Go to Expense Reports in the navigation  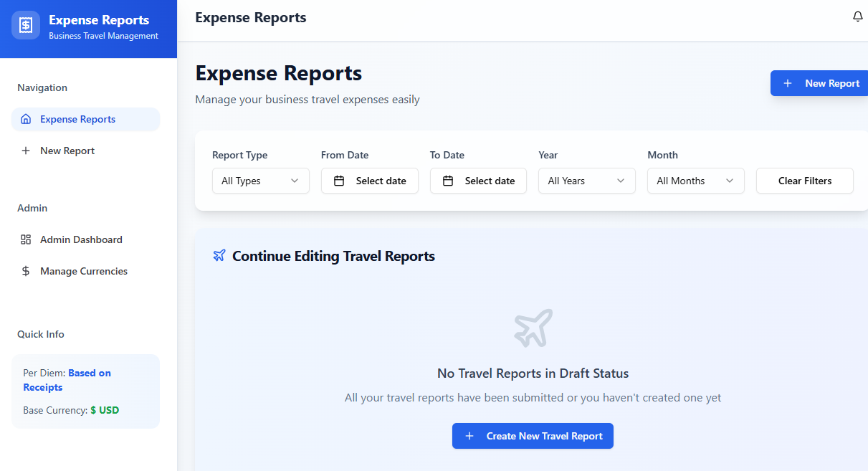coord(85,119)
